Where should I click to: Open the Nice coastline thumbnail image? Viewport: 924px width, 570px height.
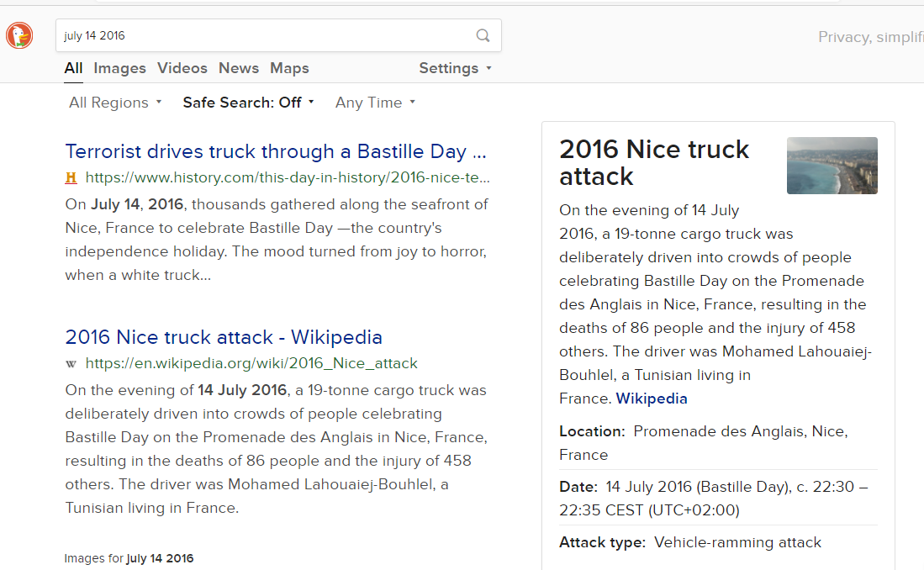point(832,166)
